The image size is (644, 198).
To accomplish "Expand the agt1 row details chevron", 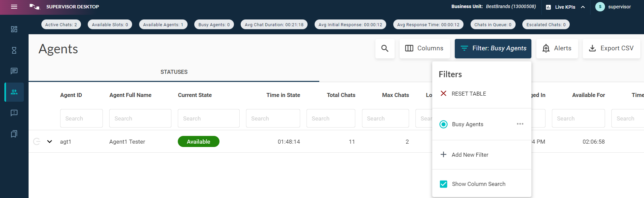I will [50, 142].
